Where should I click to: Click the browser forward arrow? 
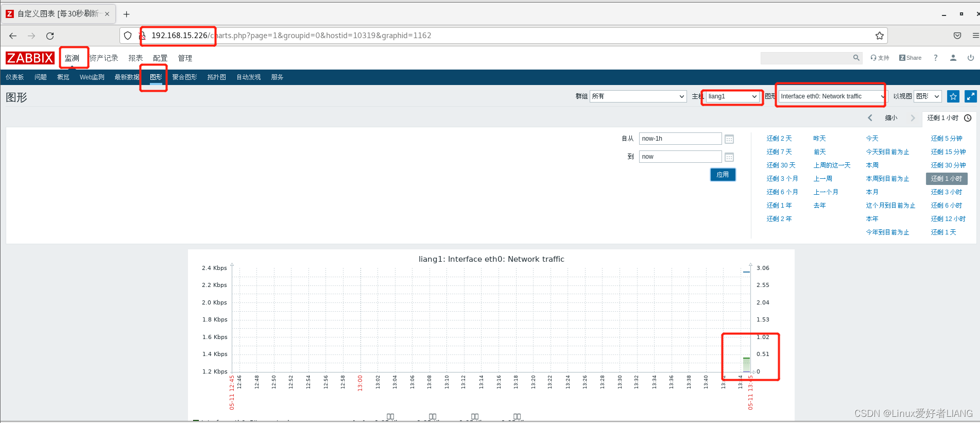(31, 36)
